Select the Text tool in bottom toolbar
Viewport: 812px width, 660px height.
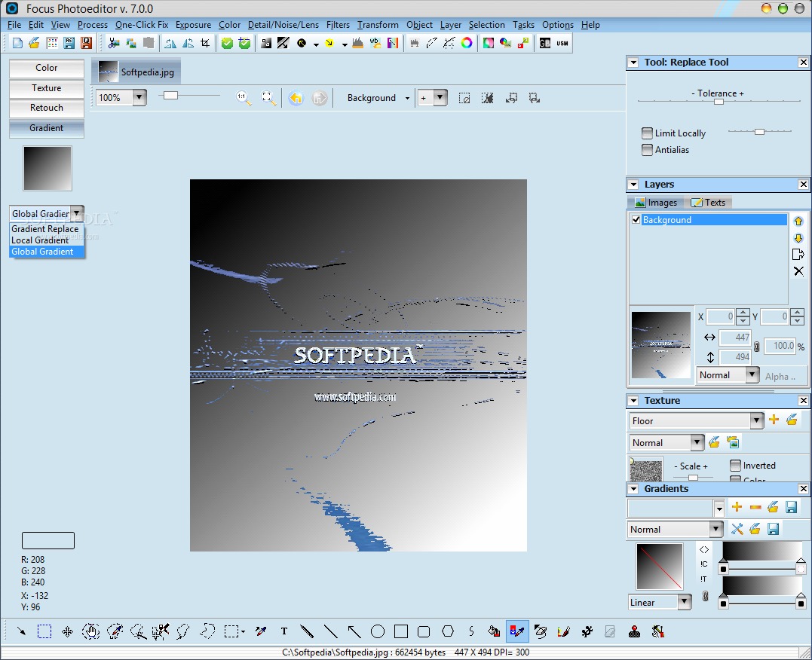(284, 631)
